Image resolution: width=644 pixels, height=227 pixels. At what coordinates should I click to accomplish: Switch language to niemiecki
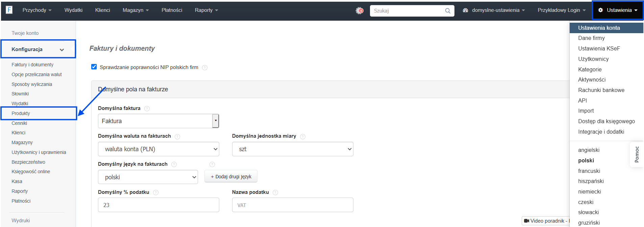589,192
